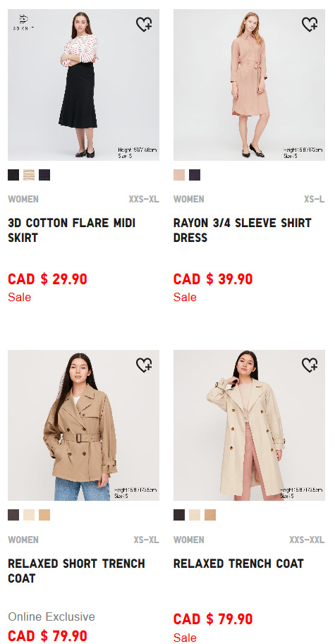This screenshot has width=335, height=644.
Task: Pick navy swatch for flare midi skirt
Action: coord(44,175)
